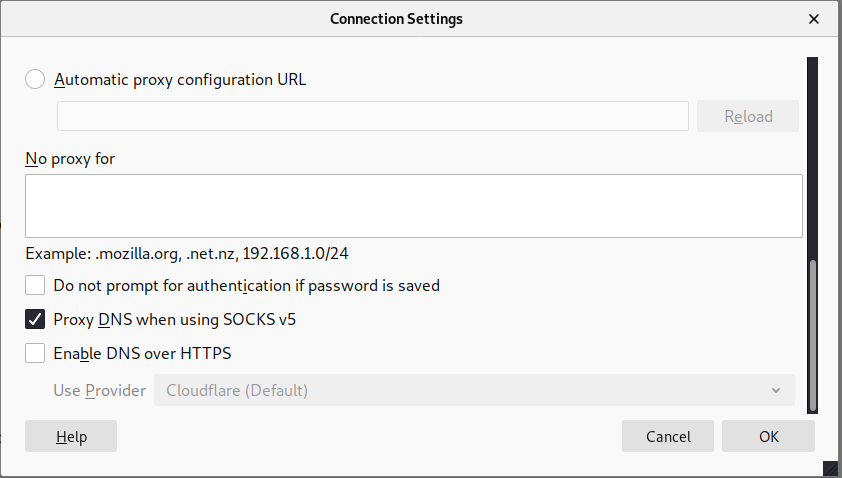Cancel the connection settings changes

click(x=668, y=436)
